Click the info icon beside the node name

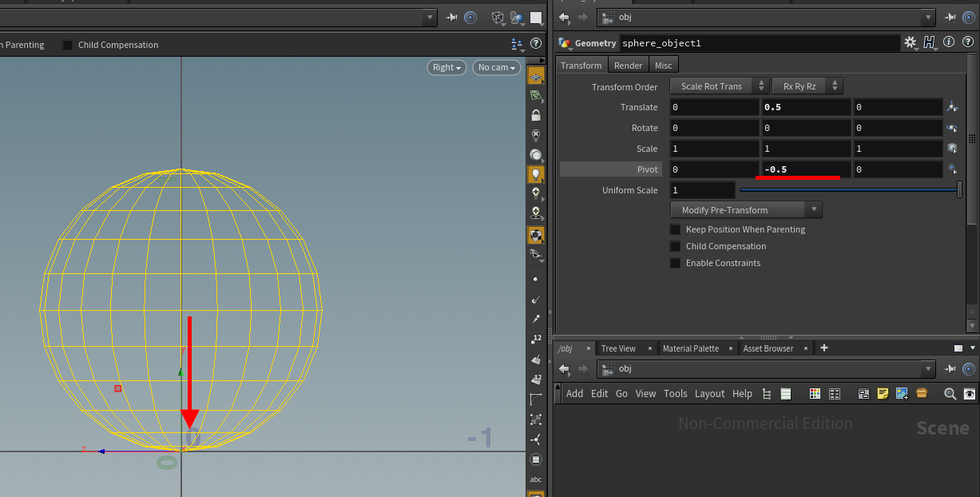pyautogui.click(x=948, y=43)
